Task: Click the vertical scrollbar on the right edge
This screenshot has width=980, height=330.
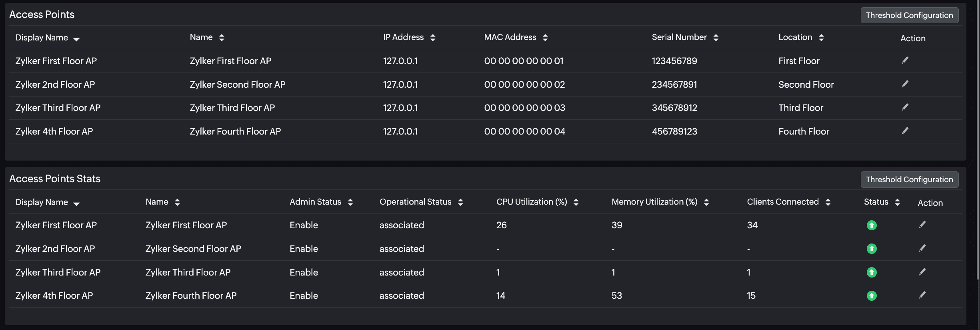Action: click(x=978, y=140)
